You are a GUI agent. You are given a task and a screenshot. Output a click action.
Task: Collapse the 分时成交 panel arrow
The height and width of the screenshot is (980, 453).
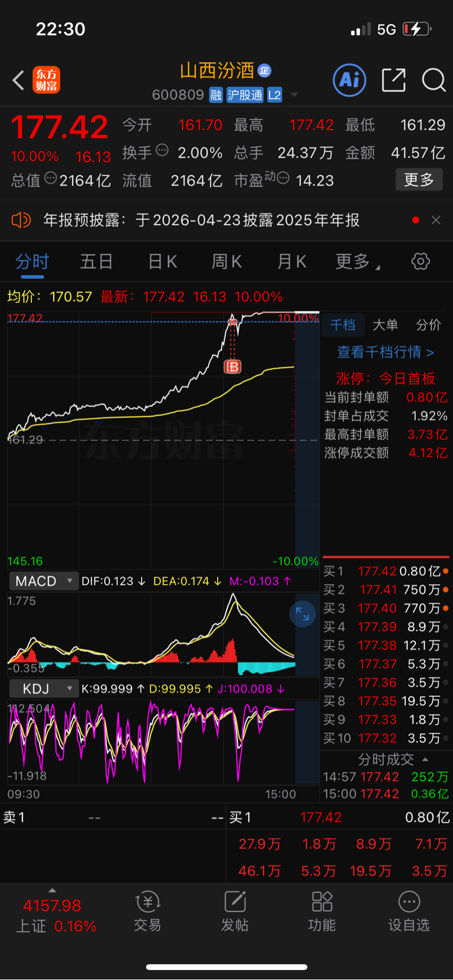[425, 760]
